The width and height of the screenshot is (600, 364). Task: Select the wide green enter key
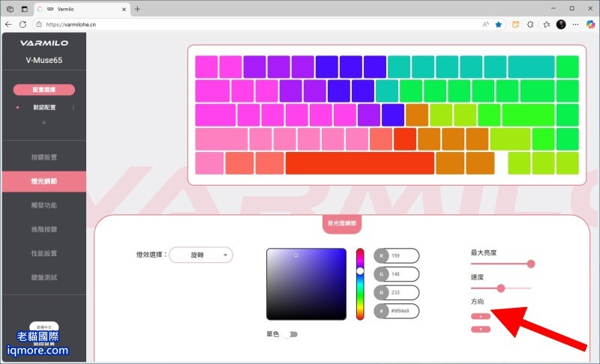coord(528,115)
